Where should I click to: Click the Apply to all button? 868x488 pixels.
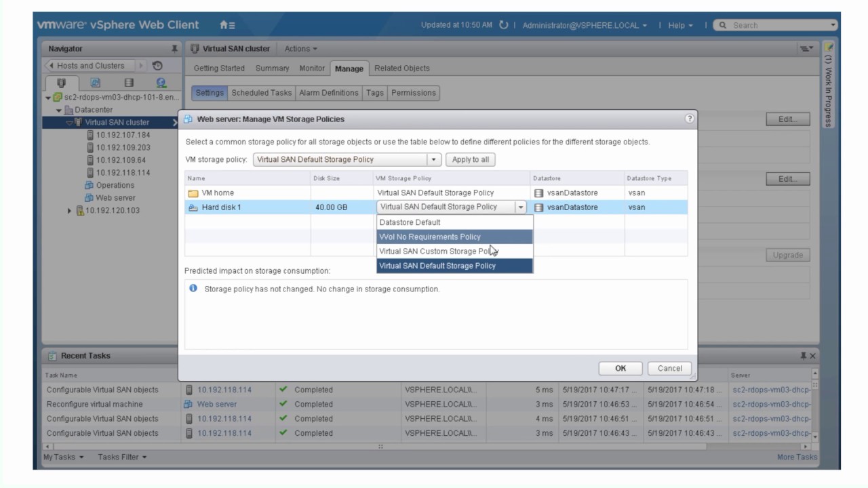[471, 159]
